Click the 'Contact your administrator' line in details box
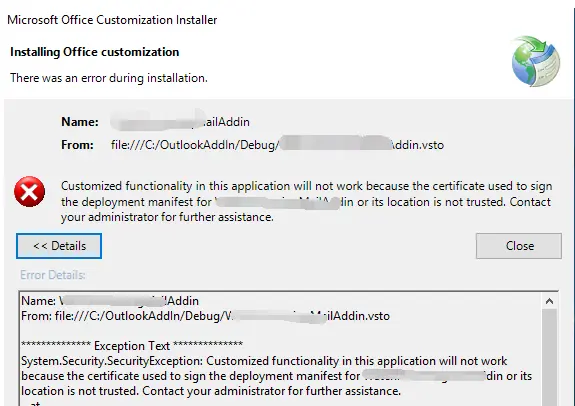Viewport: 575px width, 406px height. (x=211, y=391)
